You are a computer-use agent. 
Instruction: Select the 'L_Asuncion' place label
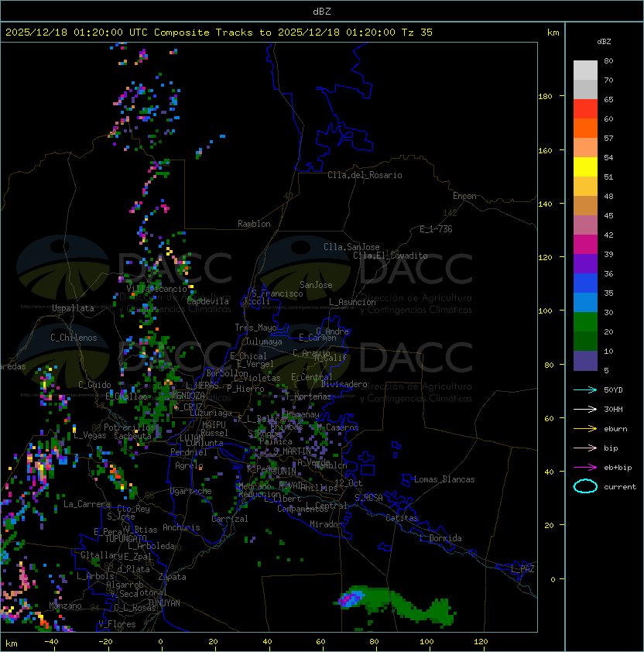(x=352, y=302)
